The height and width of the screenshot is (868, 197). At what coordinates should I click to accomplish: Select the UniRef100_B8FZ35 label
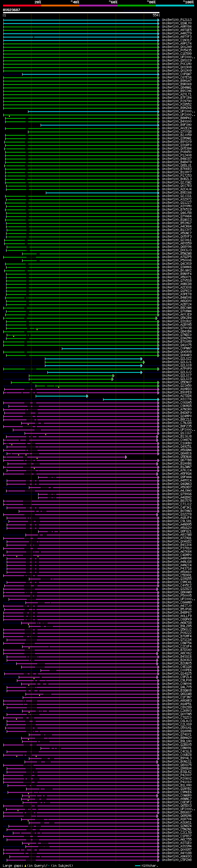[177, 426]
